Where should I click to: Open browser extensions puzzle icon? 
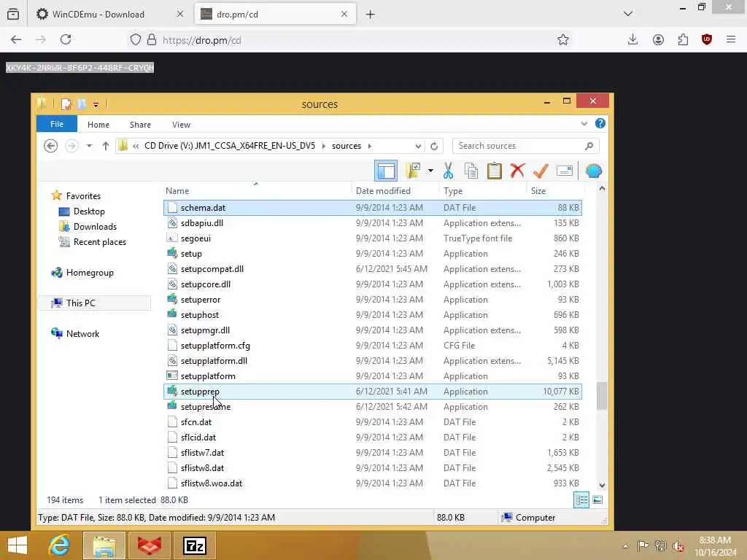click(x=683, y=40)
